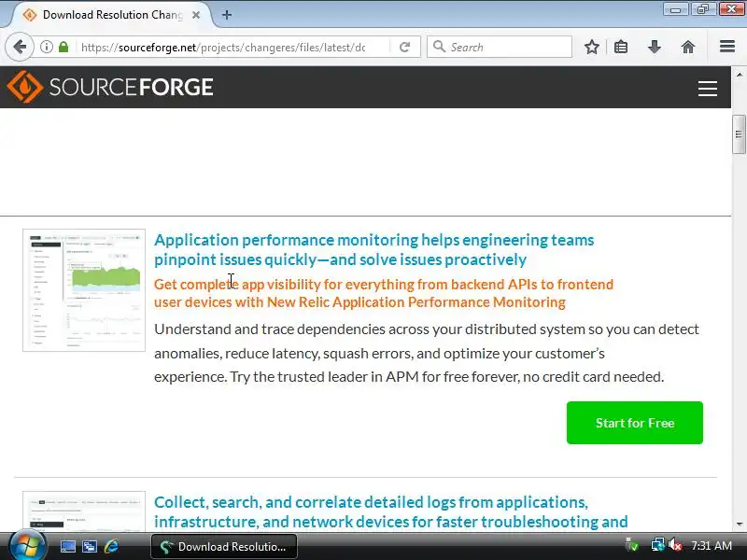Open the Firefox hamburger menu
The height and width of the screenshot is (560, 747).
click(x=727, y=47)
